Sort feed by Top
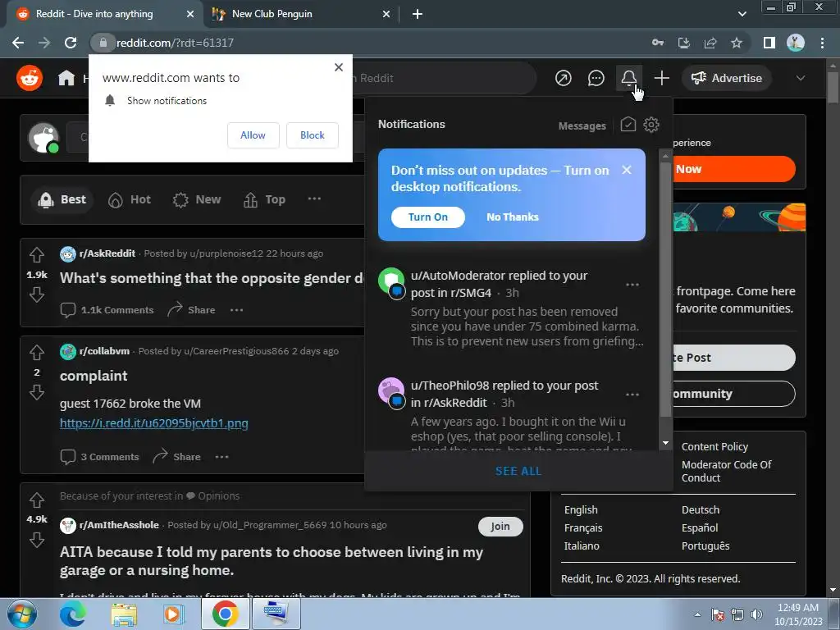This screenshot has height=630, width=840. 265,200
